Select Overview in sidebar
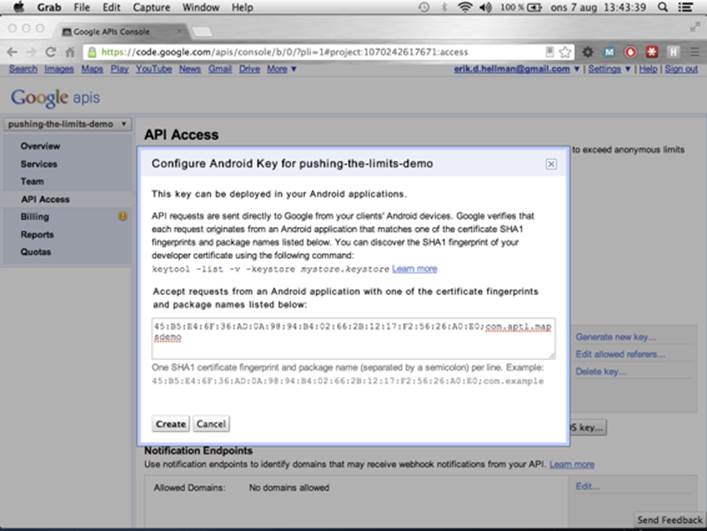The height and width of the screenshot is (531, 707). (x=40, y=146)
